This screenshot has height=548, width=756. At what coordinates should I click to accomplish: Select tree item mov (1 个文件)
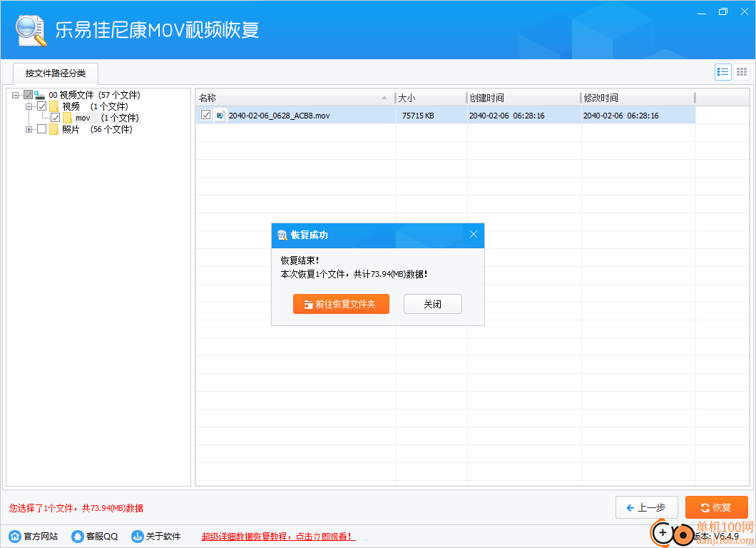[x=107, y=118]
